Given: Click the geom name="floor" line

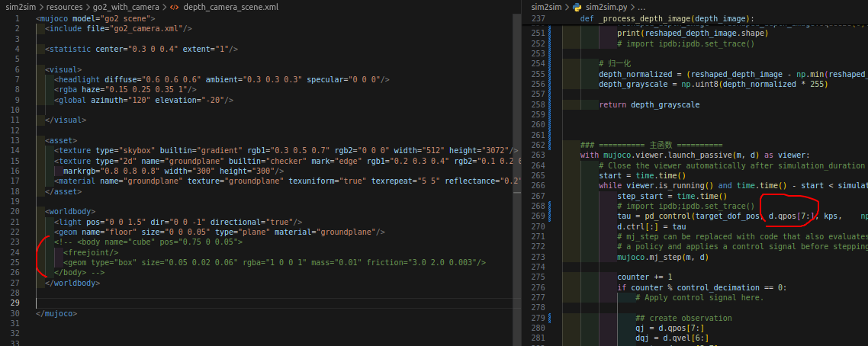Looking at the screenshot, I should pyautogui.click(x=219, y=232).
